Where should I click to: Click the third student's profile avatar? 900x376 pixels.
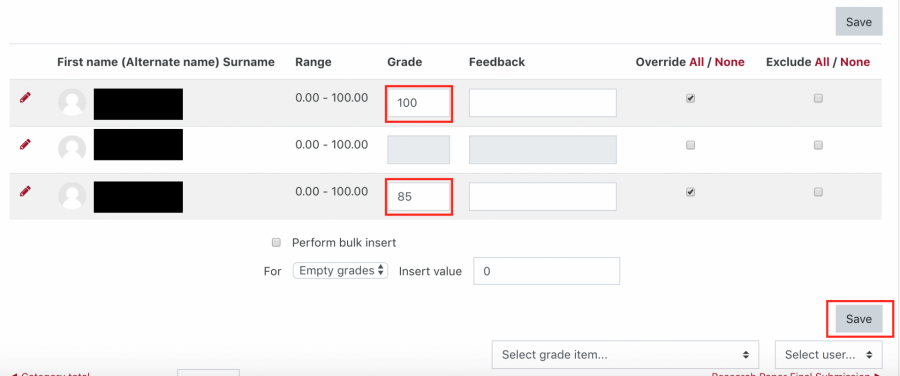point(72,196)
